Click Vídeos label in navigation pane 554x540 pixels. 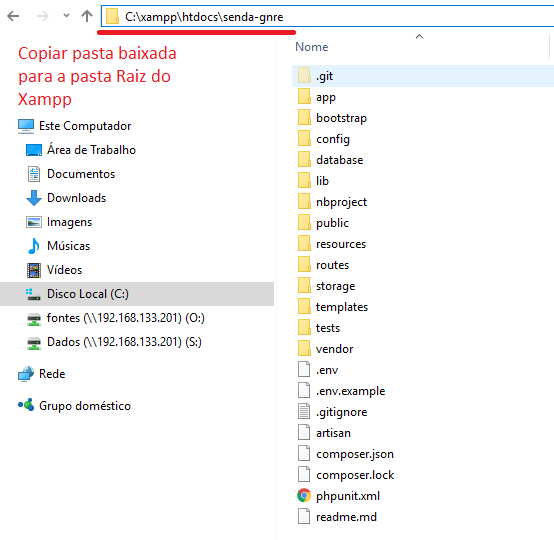tap(64, 270)
